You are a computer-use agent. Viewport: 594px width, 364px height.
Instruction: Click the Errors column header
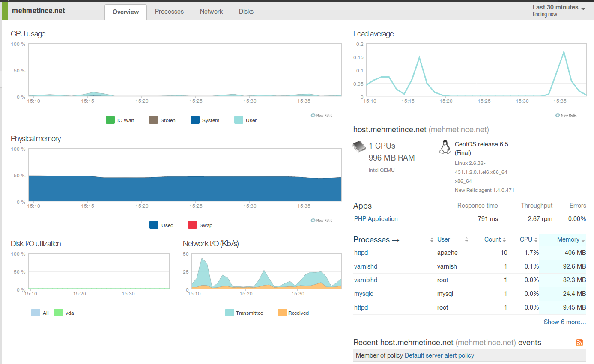tap(578, 206)
